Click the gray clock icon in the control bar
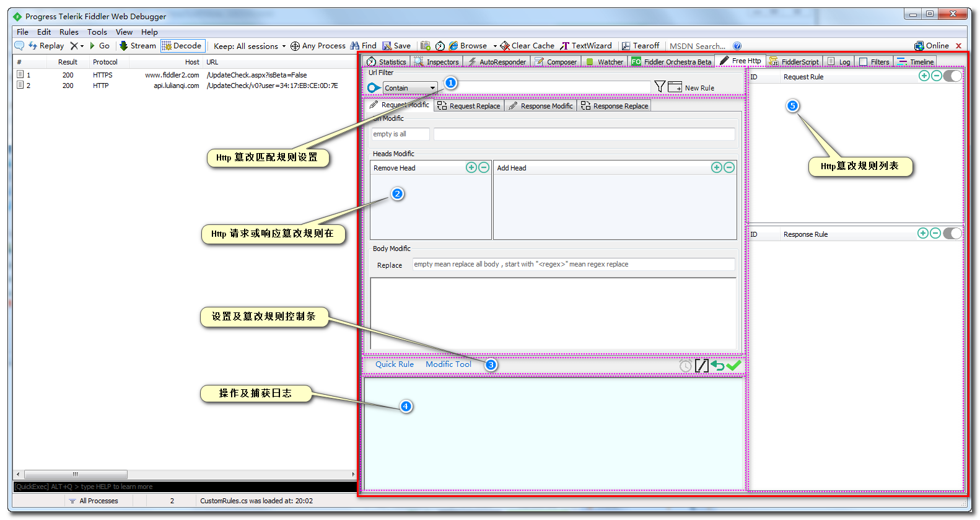Viewport: 980px width, 520px height. 686,366
